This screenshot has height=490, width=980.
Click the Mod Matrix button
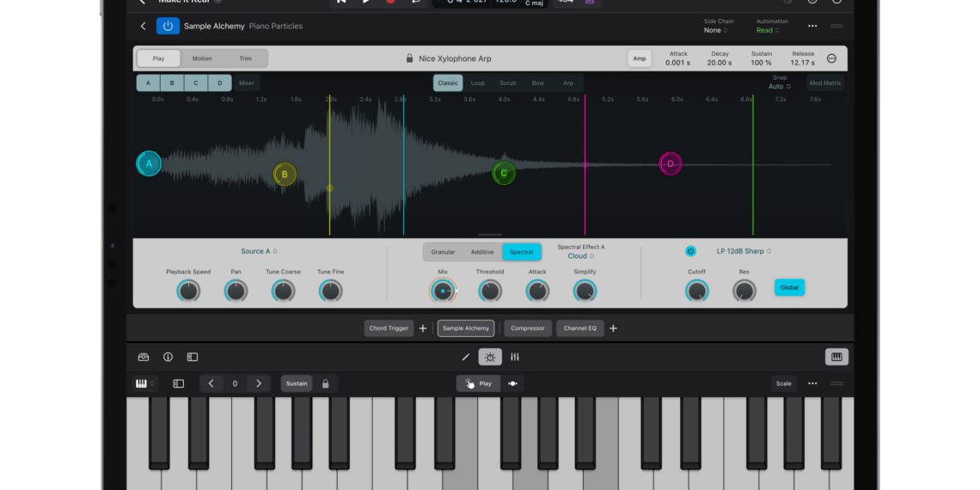point(825,83)
